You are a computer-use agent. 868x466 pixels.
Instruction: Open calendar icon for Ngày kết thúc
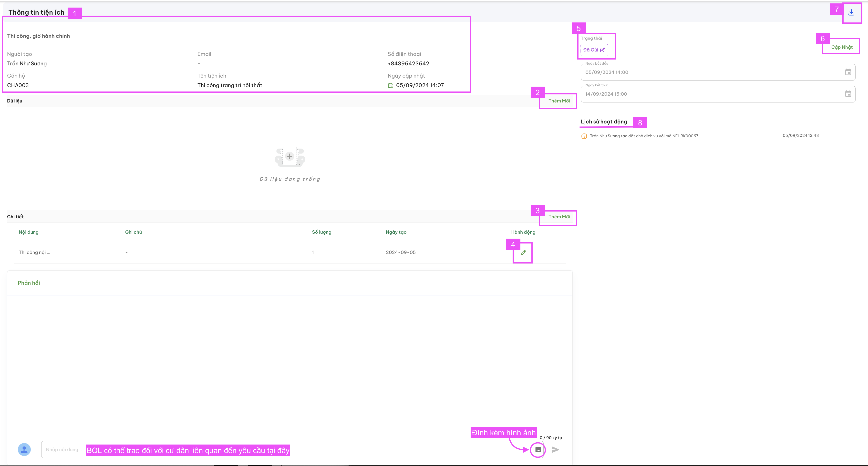pyautogui.click(x=848, y=94)
